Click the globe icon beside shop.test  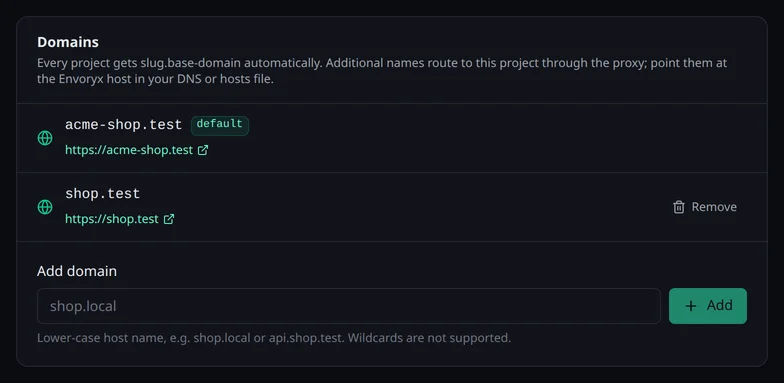click(x=45, y=207)
